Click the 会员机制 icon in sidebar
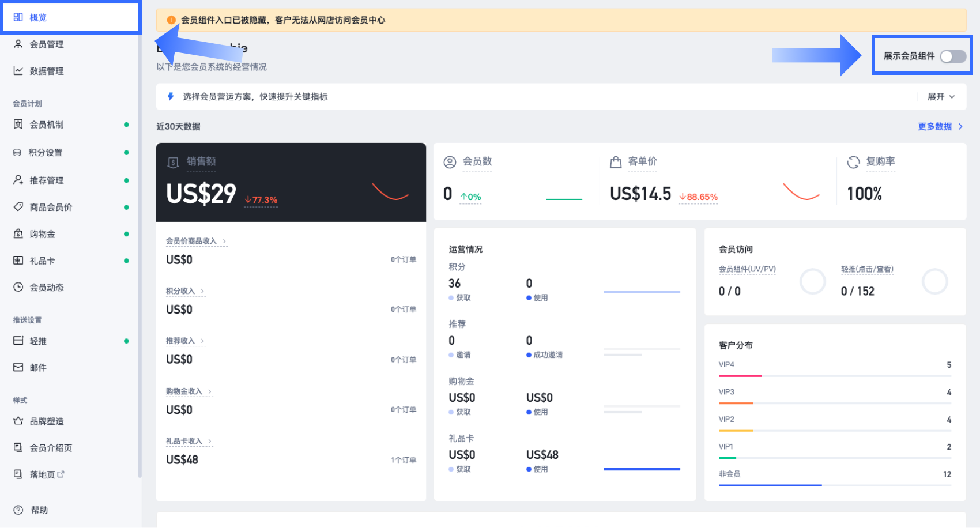This screenshot has width=980, height=528. (x=18, y=124)
